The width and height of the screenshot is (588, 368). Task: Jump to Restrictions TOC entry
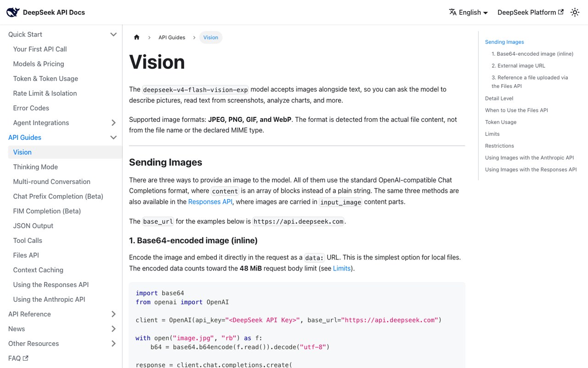pyautogui.click(x=499, y=146)
